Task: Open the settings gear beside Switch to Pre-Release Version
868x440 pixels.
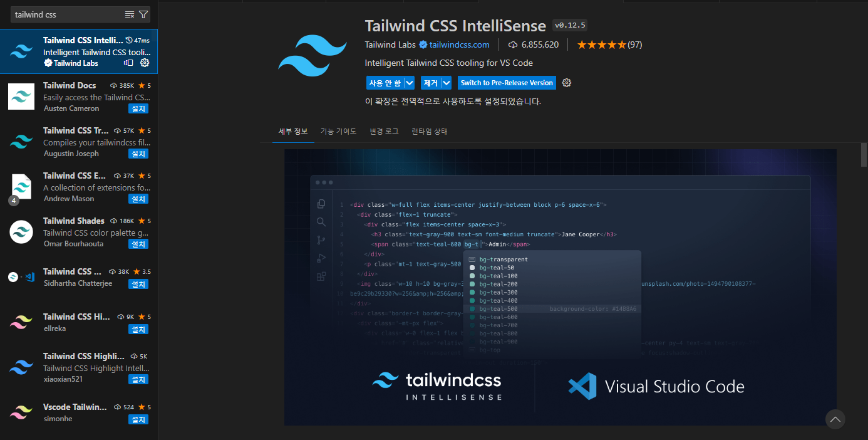Action: (567, 83)
